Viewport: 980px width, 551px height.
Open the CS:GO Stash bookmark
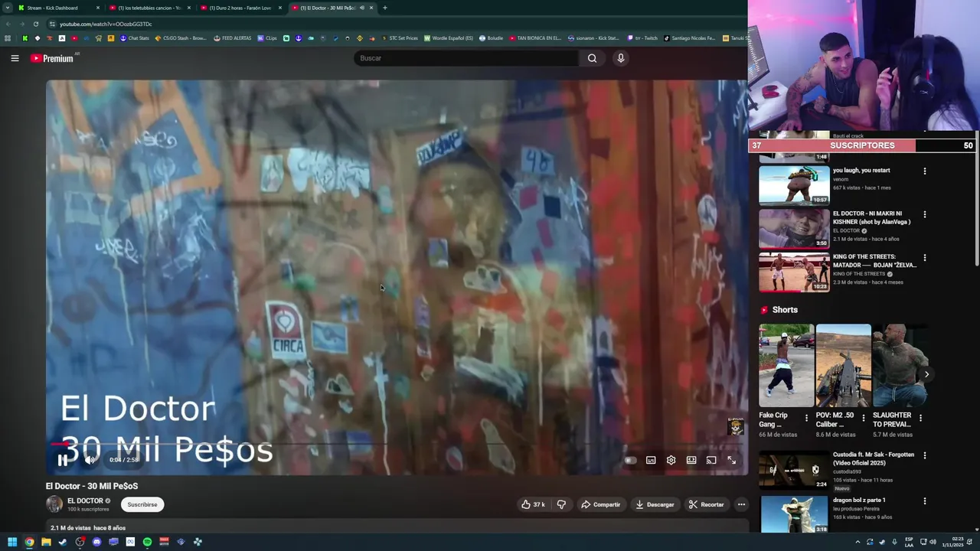coord(181,38)
